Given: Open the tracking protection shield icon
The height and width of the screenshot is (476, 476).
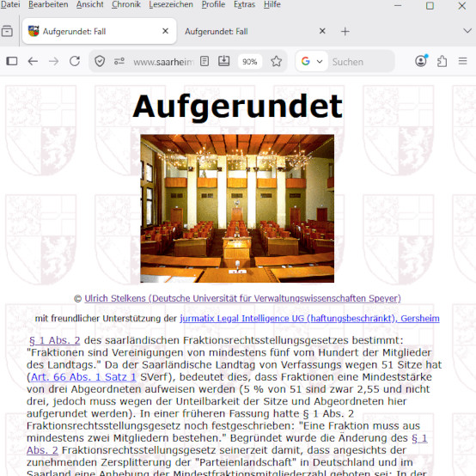Looking at the screenshot, I should [x=100, y=61].
